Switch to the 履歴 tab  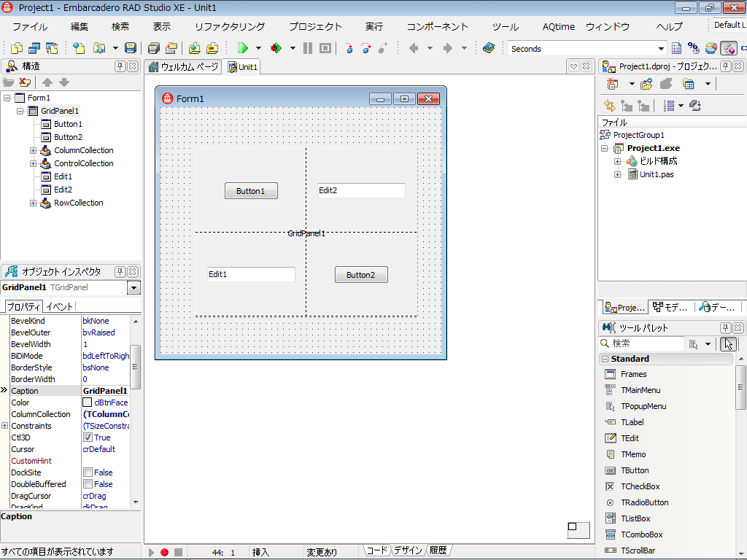coord(438,551)
